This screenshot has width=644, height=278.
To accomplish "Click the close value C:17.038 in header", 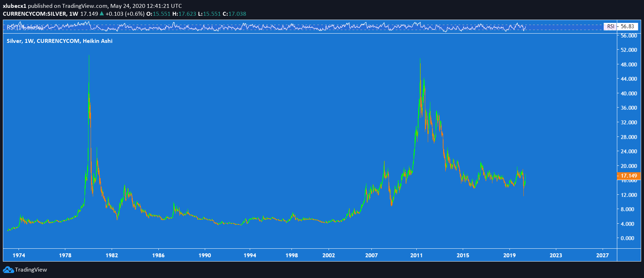I will pyautogui.click(x=234, y=14).
